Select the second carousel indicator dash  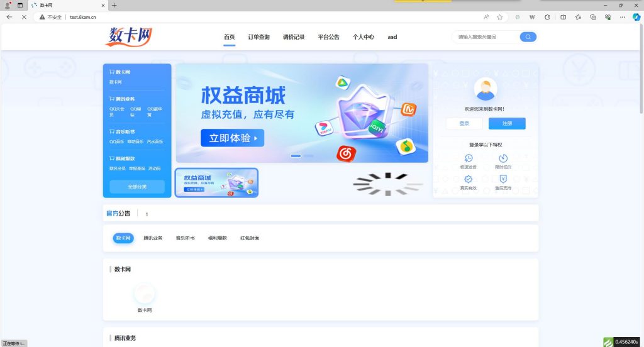coord(308,156)
